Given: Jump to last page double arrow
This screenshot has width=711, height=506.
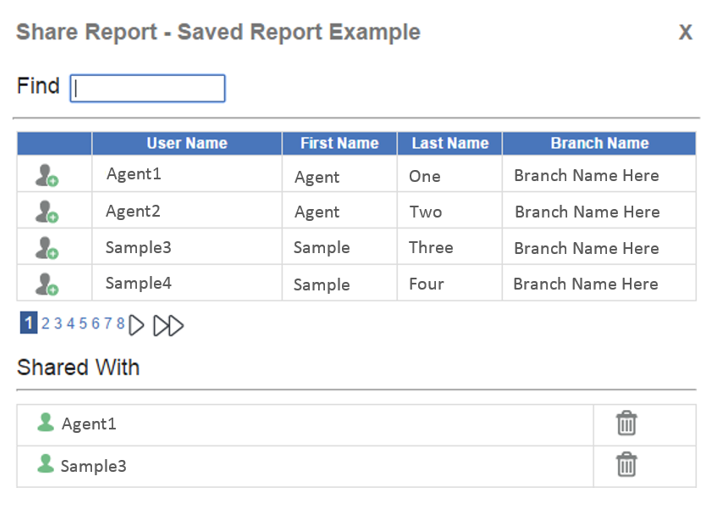Looking at the screenshot, I should [x=168, y=326].
